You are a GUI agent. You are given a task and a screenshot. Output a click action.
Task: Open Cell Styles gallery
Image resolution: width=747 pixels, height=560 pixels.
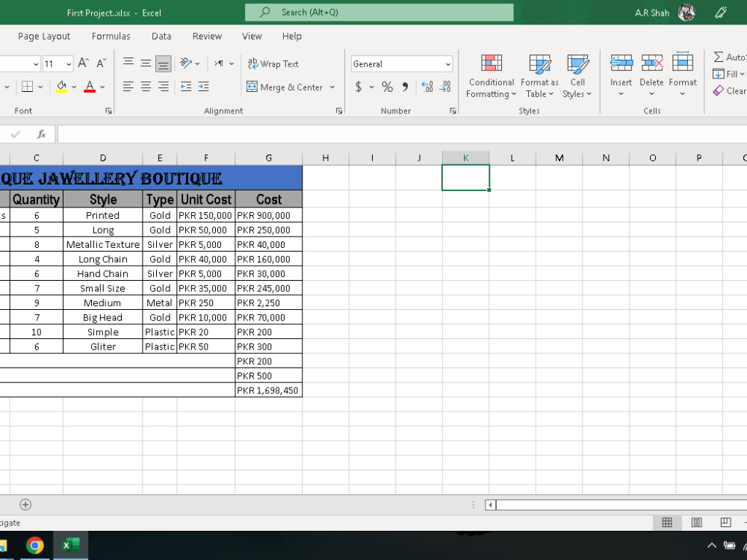(x=577, y=76)
